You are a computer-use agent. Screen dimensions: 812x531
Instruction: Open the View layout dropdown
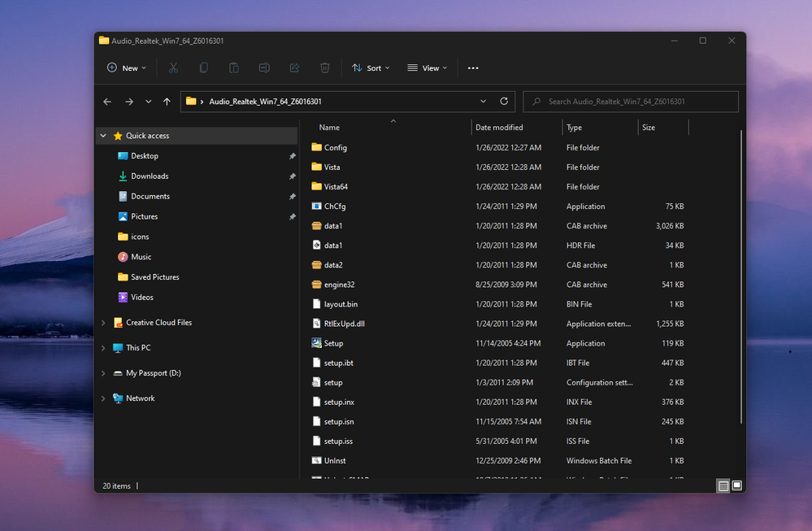click(428, 67)
